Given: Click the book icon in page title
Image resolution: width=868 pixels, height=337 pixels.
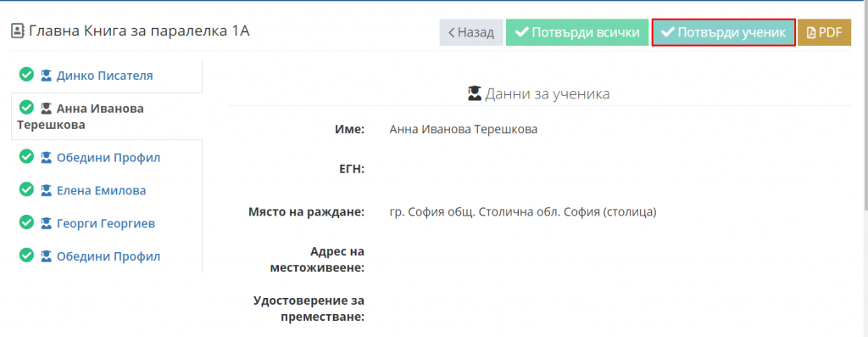Looking at the screenshot, I should coord(18,31).
